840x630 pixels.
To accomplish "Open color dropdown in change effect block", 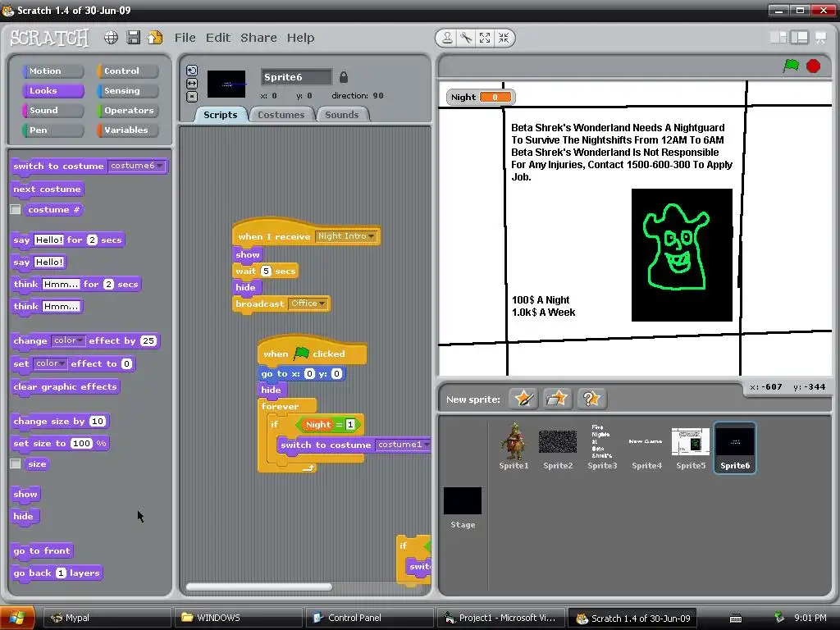I will (68, 340).
